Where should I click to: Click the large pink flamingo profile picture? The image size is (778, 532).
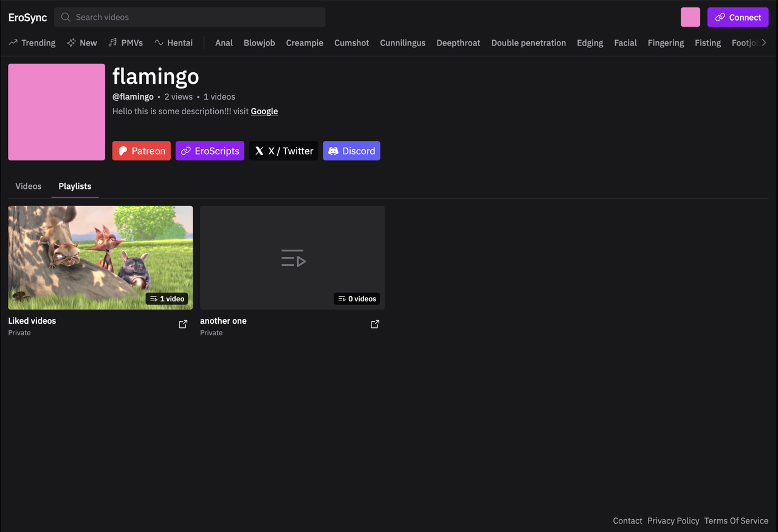[57, 112]
